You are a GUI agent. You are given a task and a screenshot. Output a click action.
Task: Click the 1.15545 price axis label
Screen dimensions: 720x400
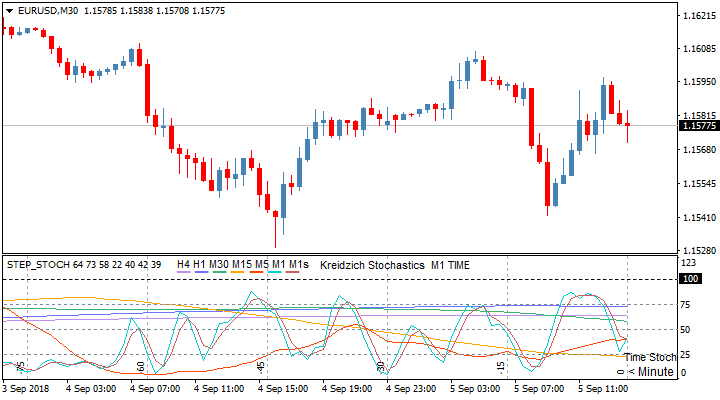(x=699, y=184)
